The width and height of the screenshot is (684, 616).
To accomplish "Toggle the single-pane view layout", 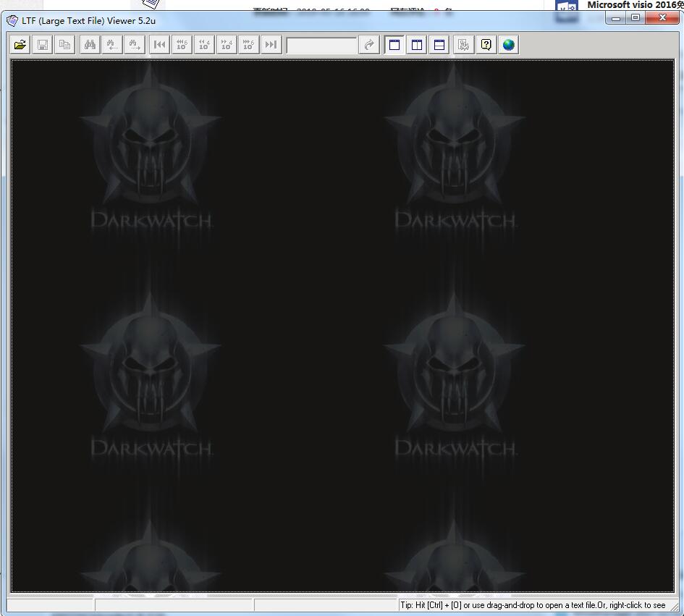I will coord(394,45).
